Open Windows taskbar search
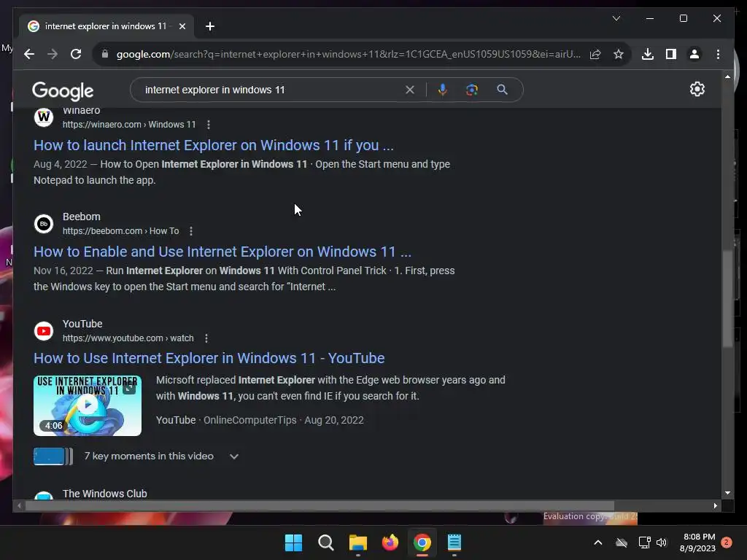 326,542
